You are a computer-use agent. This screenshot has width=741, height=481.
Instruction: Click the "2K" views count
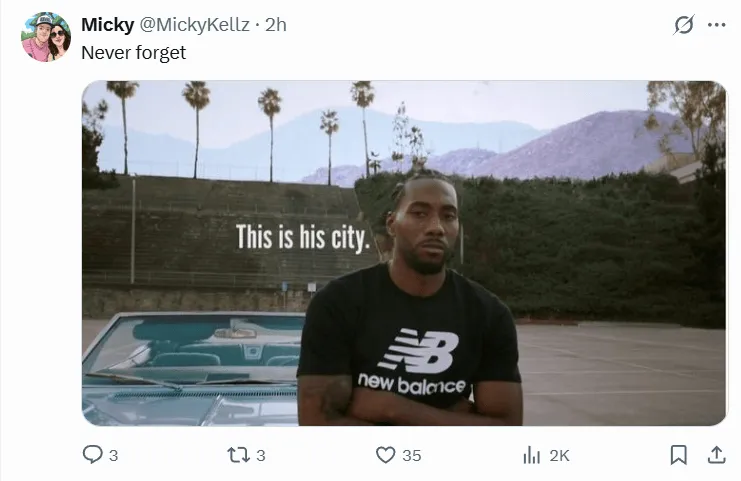click(x=559, y=456)
